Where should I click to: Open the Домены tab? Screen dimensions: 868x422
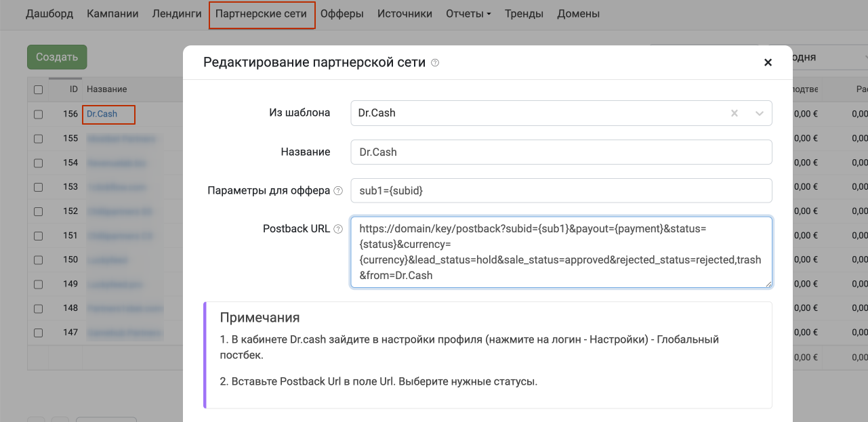[578, 14]
